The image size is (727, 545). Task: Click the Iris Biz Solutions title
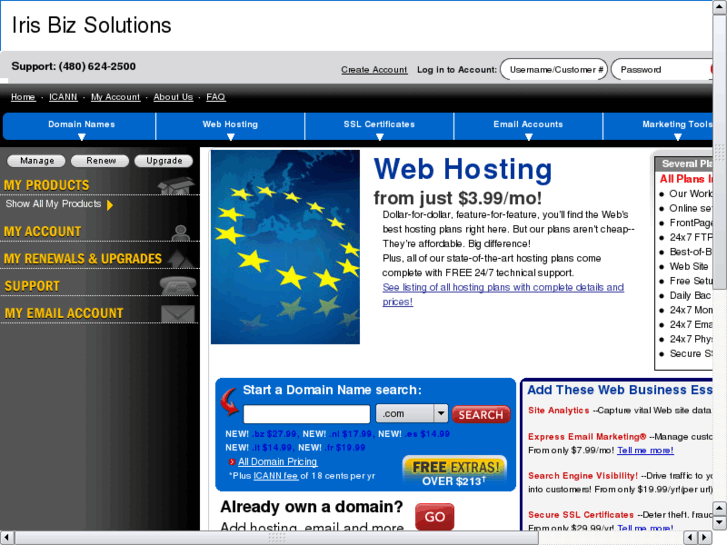[x=91, y=26]
